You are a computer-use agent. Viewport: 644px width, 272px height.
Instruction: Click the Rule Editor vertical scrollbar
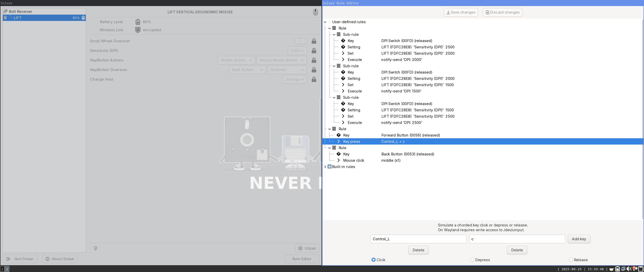point(643,119)
